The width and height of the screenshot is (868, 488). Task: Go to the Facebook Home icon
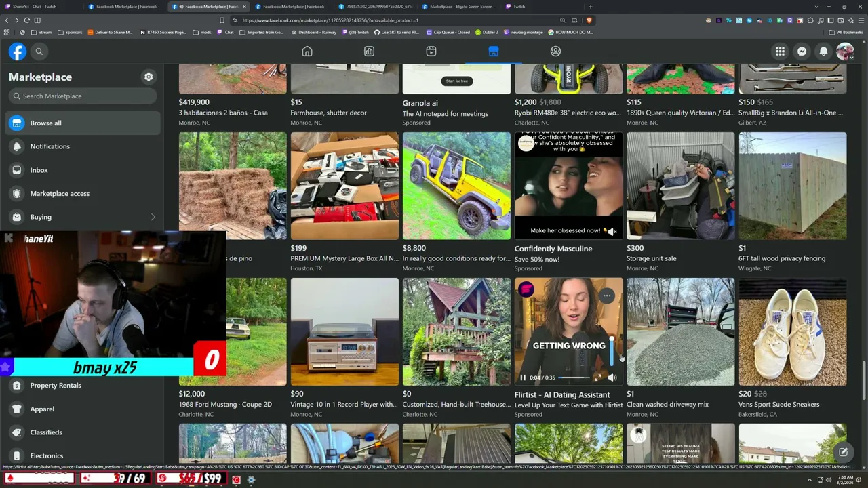tap(307, 52)
